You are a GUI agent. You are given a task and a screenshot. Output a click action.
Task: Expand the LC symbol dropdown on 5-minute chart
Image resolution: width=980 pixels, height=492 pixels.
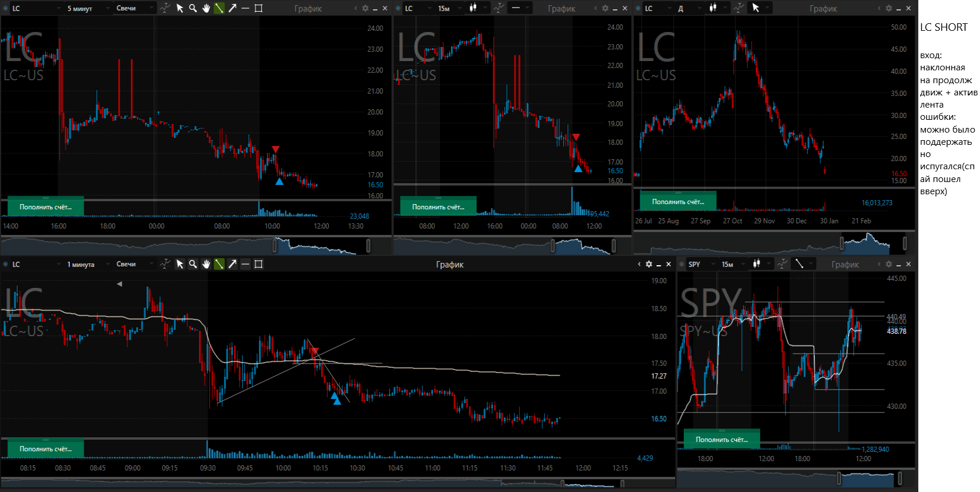pos(36,8)
